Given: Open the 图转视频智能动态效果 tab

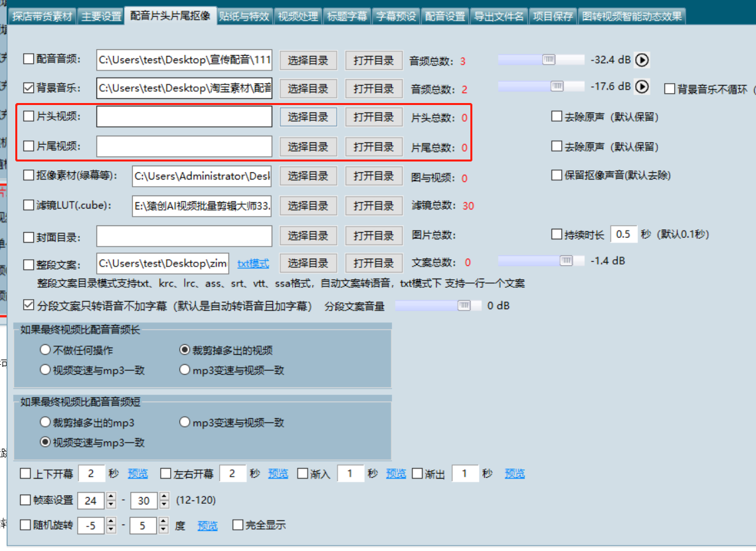Looking at the screenshot, I should 632,17.
